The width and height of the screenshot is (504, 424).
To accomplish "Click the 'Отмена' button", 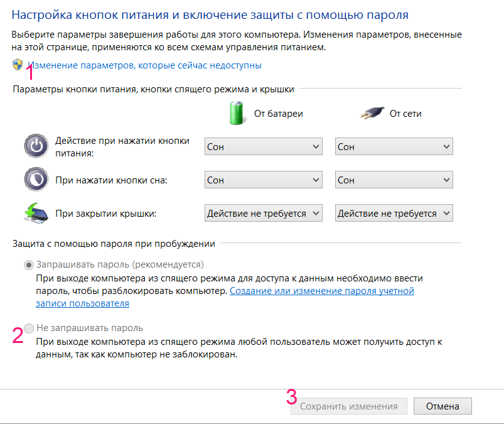I will 442,406.
